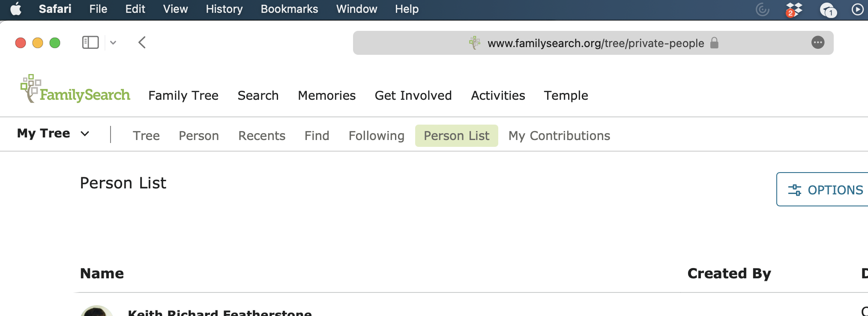Click the back navigation arrow

[x=142, y=42]
